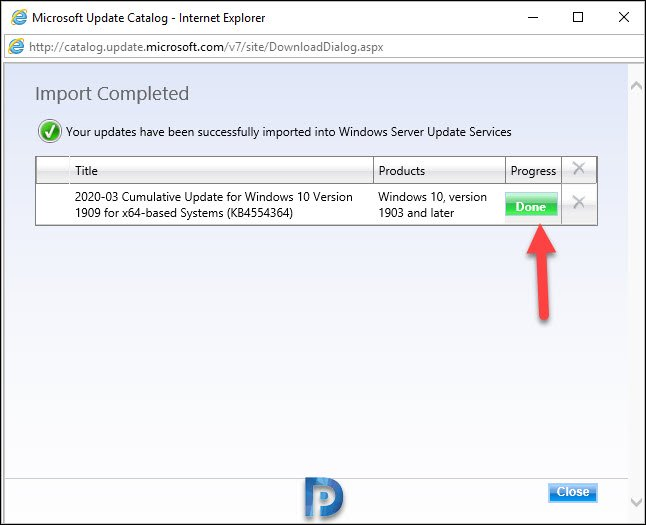Image resolution: width=646 pixels, height=525 pixels.
Task: Click the Close button at the bottom
Action: [x=572, y=492]
